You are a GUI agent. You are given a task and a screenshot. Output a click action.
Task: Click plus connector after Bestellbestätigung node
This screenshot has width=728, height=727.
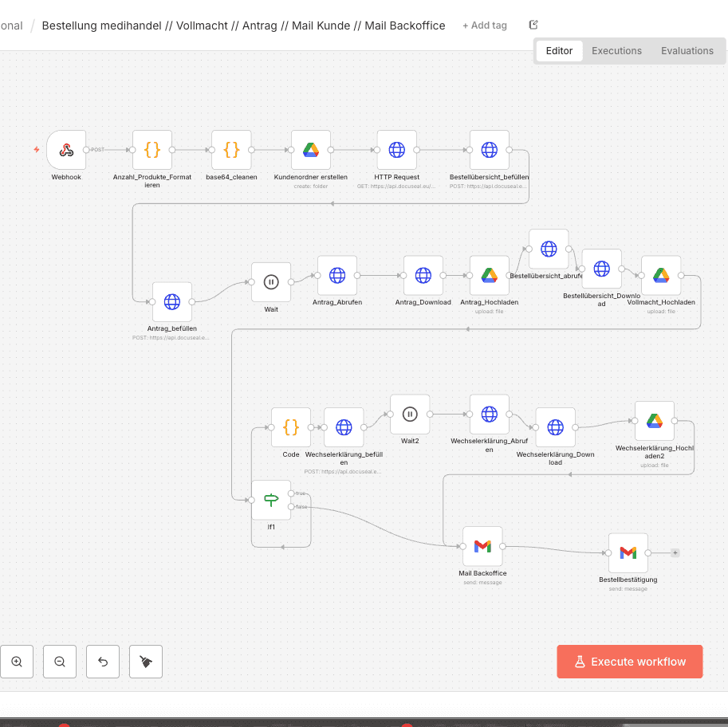675,552
